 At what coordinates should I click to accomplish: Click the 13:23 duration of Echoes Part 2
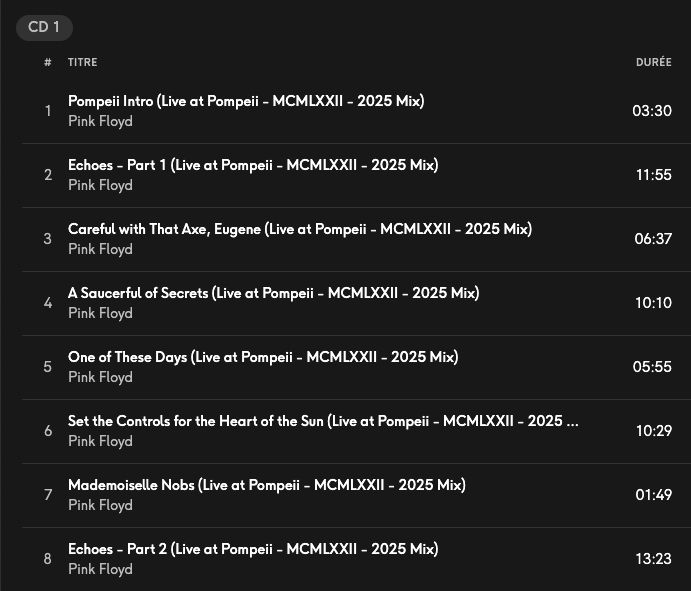653,559
